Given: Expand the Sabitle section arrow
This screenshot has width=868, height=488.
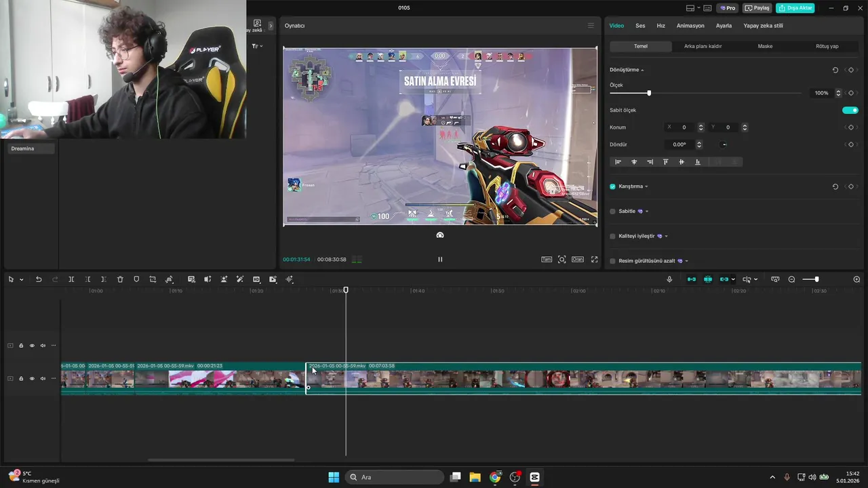Looking at the screenshot, I should 647,211.
